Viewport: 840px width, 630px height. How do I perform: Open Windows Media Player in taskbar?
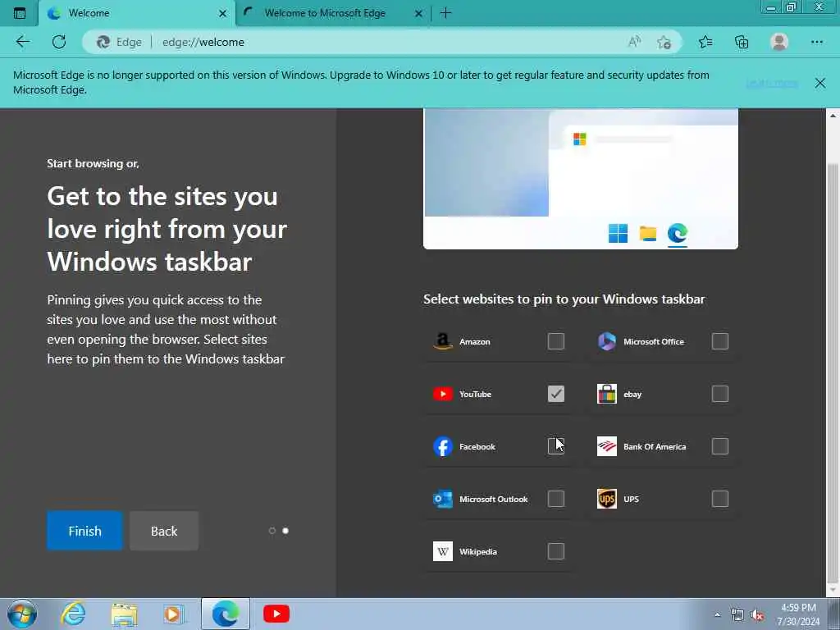coord(173,614)
